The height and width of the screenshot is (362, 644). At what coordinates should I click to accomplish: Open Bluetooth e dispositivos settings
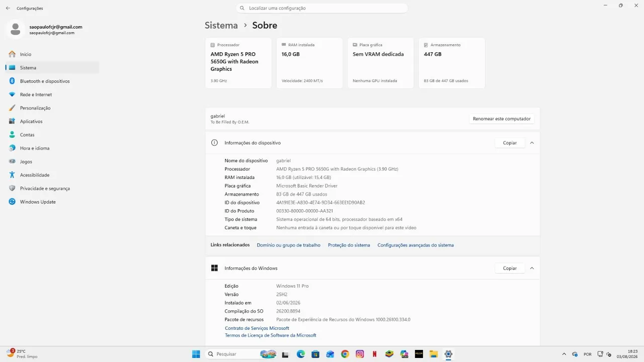pyautogui.click(x=52, y=81)
